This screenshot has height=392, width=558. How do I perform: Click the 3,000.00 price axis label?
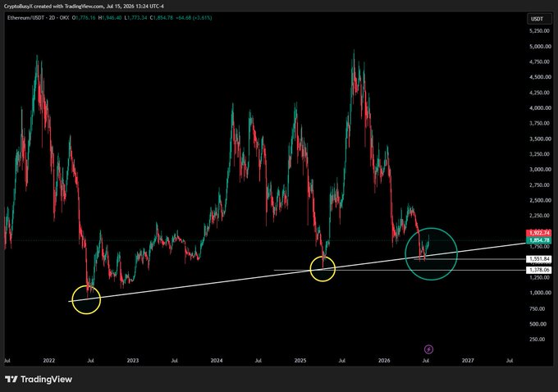point(539,170)
